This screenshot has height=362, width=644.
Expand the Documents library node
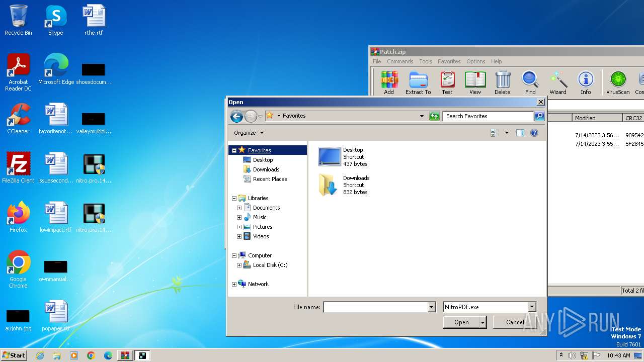(239, 208)
